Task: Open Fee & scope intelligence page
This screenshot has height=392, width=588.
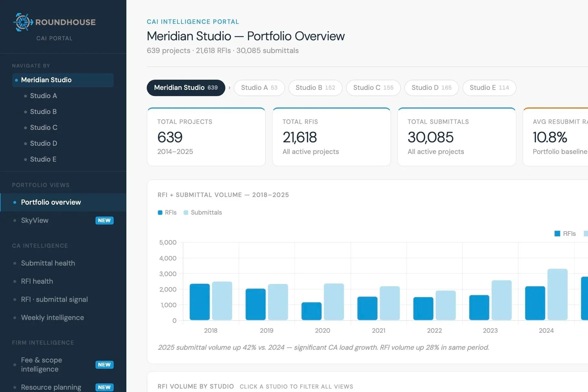Action: tap(42, 365)
